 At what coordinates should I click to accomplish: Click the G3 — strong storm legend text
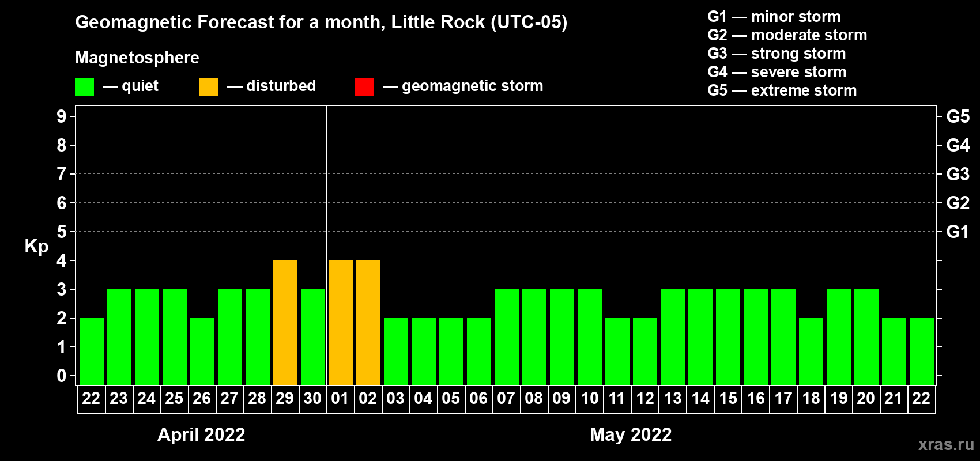(x=777, y=54)
